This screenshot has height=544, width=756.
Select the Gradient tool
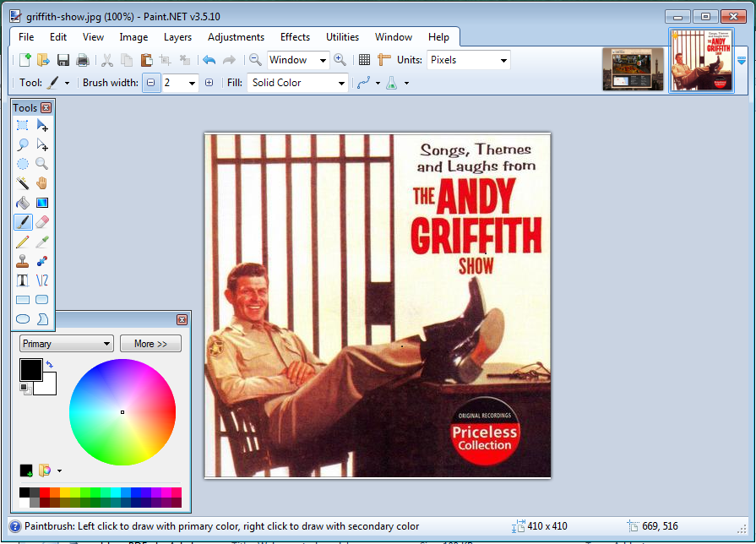42,203
